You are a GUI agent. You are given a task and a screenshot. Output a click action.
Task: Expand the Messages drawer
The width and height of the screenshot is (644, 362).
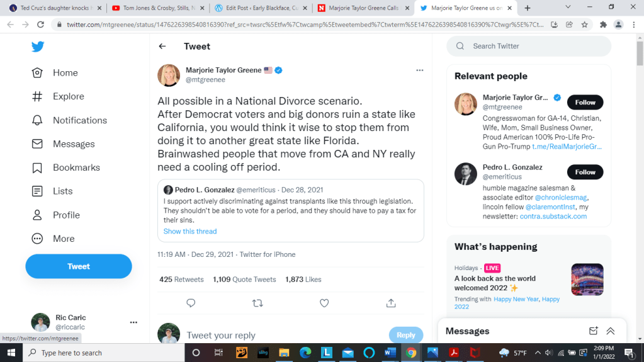tap(610, 331)
